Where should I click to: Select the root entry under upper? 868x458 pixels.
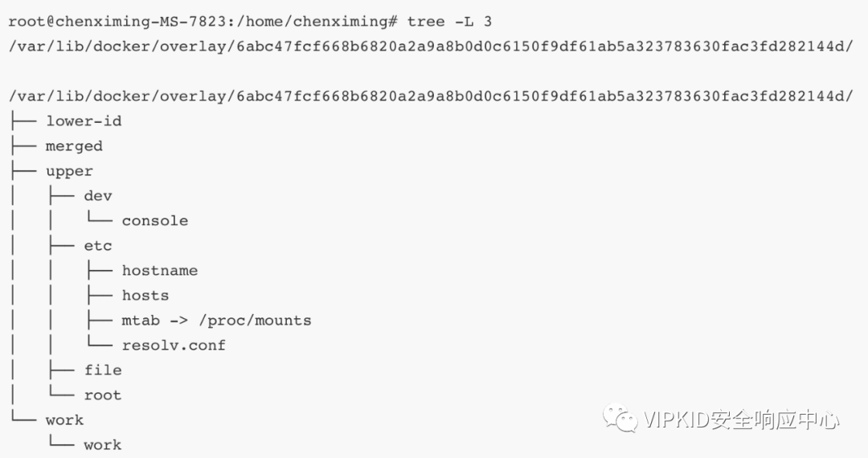click(103, 395)
